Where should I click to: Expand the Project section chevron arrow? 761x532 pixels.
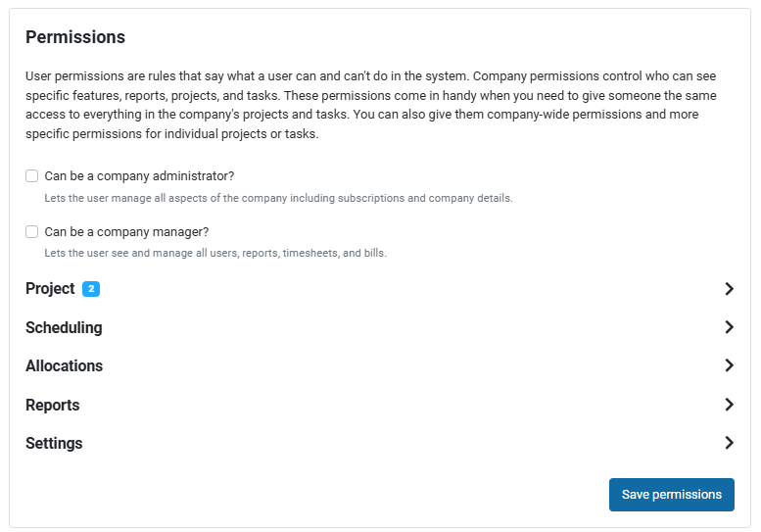pyautogui.click(x=729, y=289)
